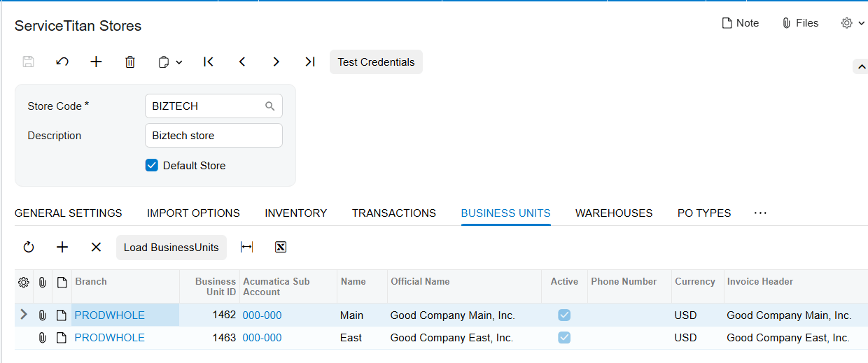Select the Business Unit ID cell 1462

pyautogui.click(x=210, y=315)
